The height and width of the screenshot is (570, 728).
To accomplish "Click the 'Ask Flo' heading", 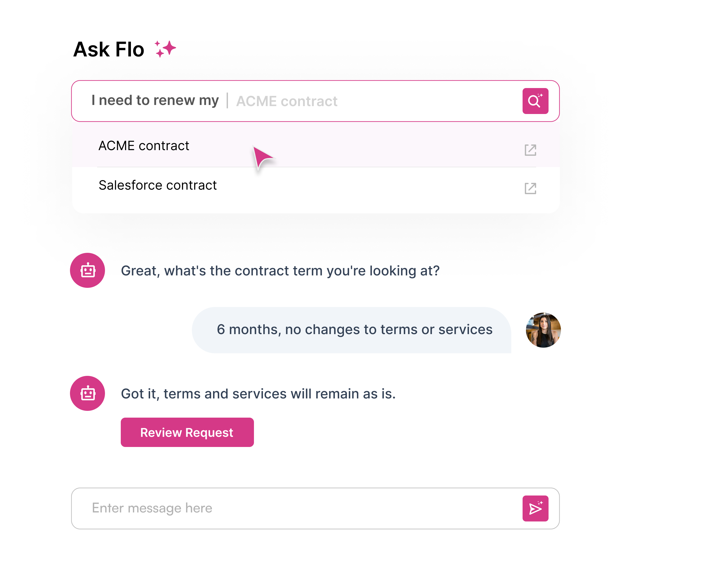I will pos(108,49).
